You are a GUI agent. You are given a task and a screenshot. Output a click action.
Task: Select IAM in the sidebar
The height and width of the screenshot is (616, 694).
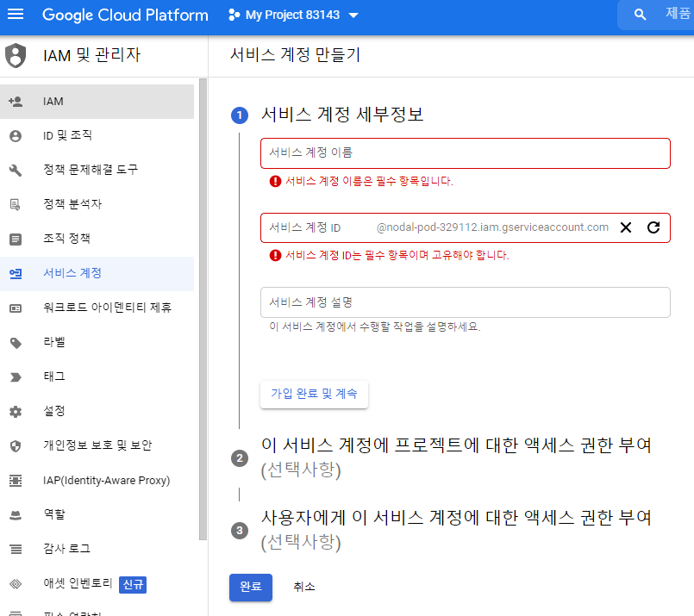(x=97, y=102)
